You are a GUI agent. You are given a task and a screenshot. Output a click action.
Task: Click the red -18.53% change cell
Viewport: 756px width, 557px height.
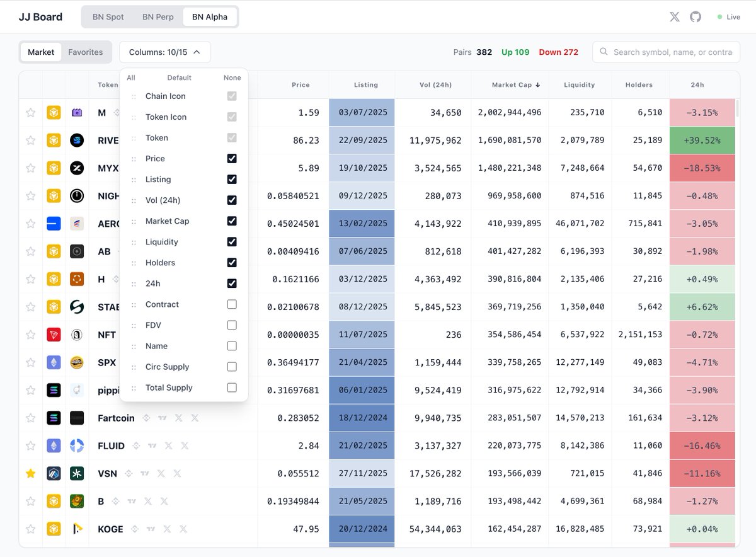click(702, 168)
